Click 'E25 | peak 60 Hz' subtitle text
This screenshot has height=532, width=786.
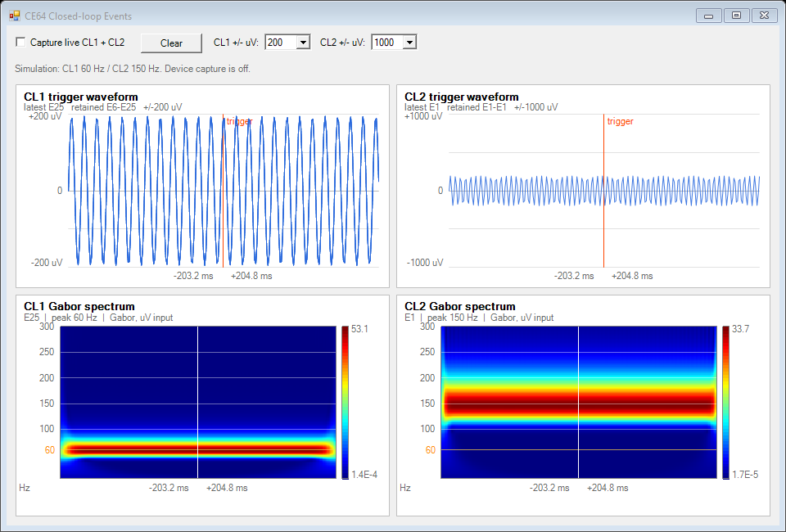point(60,318)
